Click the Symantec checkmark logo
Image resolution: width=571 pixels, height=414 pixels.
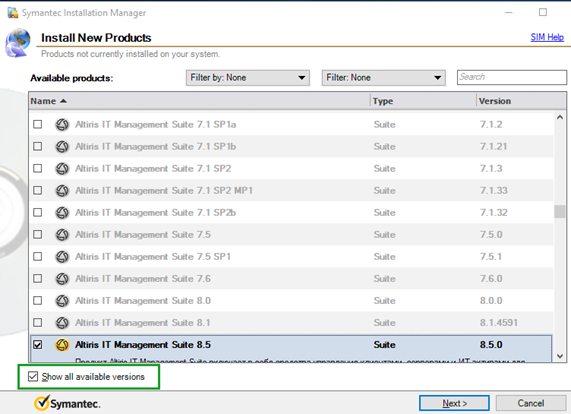[42, 403]
